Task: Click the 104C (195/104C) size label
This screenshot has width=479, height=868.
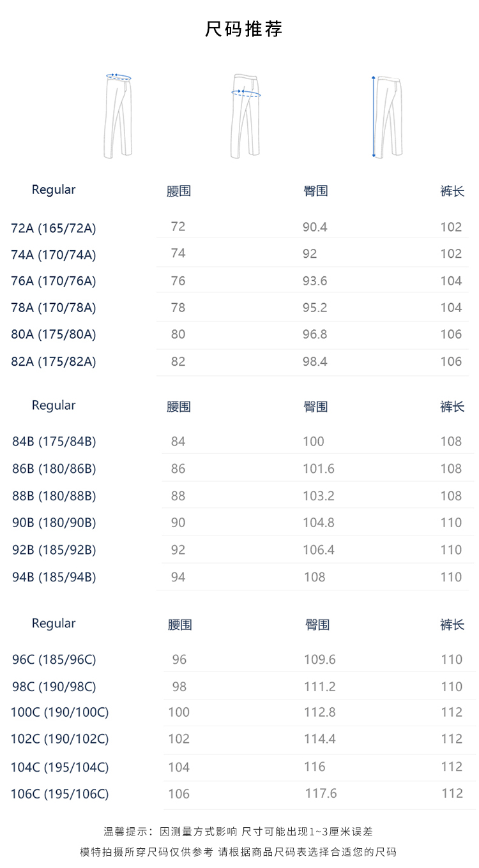Action: (59, 767)
